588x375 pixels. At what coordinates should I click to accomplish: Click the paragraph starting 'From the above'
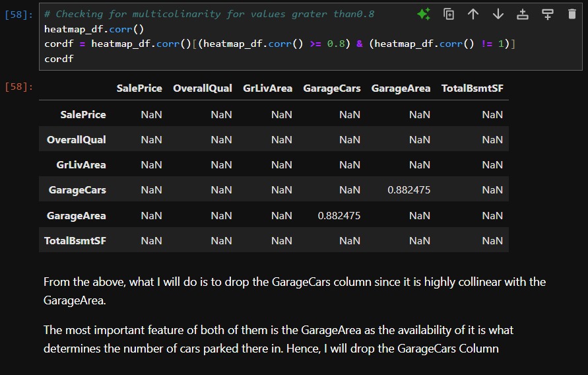(x=294, y=291)
